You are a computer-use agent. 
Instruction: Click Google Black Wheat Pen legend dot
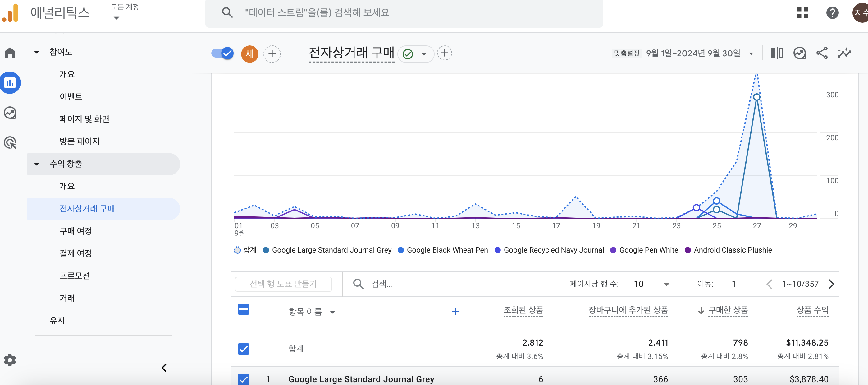tap(401, 250)
